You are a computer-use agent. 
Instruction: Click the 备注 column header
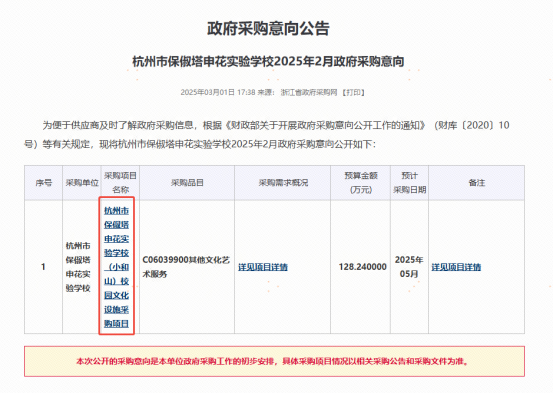click(477, 183)
